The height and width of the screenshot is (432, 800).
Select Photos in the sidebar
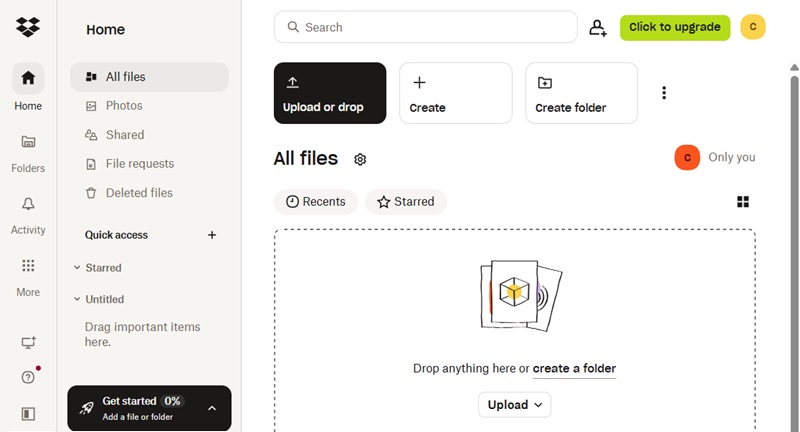pos(124,106)
